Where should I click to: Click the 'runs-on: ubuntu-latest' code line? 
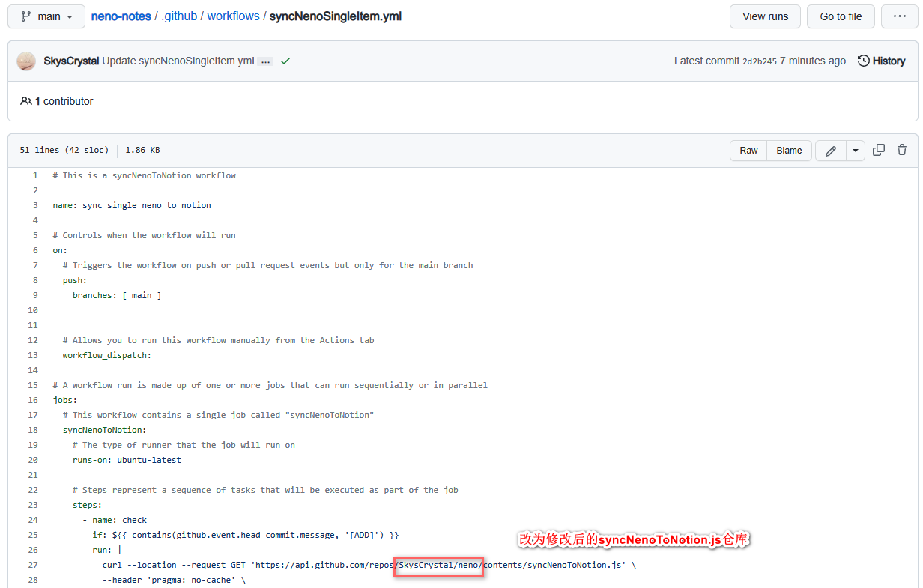click(x=127, y=460)
